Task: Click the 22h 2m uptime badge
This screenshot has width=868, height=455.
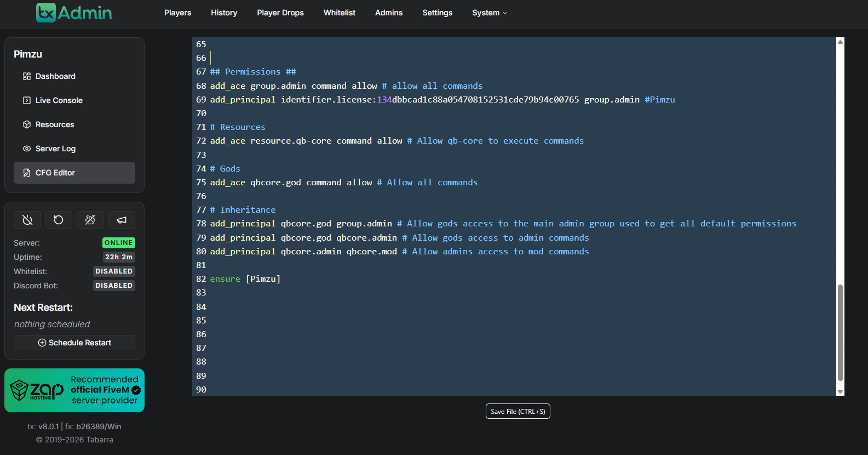Action: point(119,257)
